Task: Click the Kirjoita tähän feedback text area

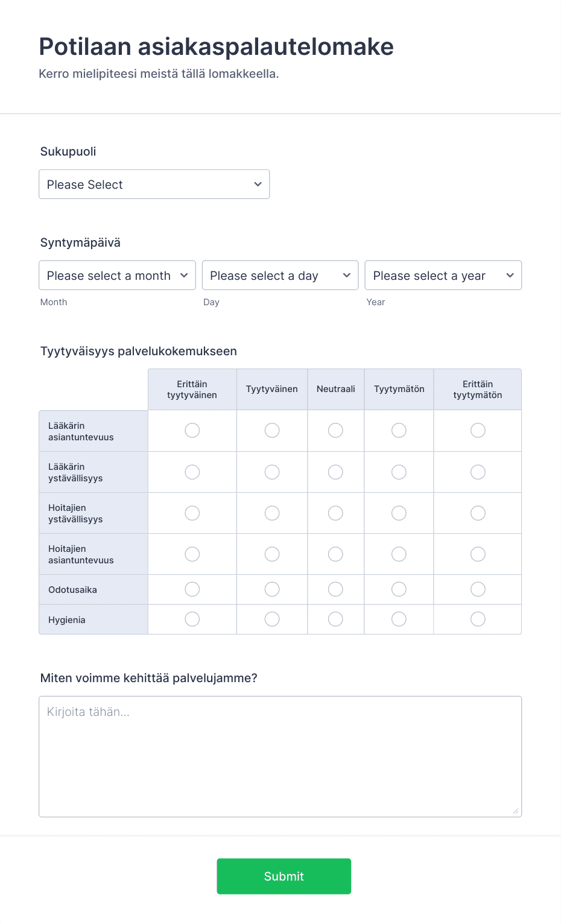Action: tap(280, 756)
